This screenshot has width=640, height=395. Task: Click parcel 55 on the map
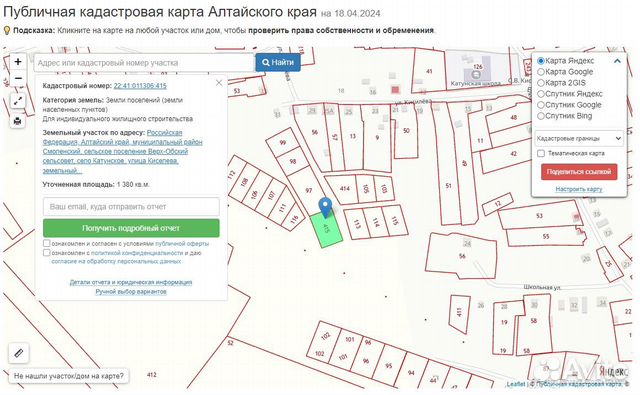click(546, 236)
